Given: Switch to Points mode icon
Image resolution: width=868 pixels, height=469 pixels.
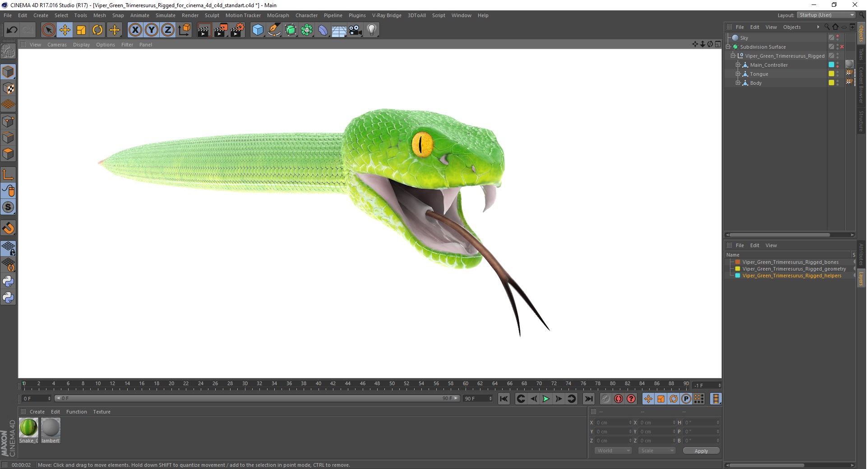Looking at the screenshot, I should (x=8, y=121).
